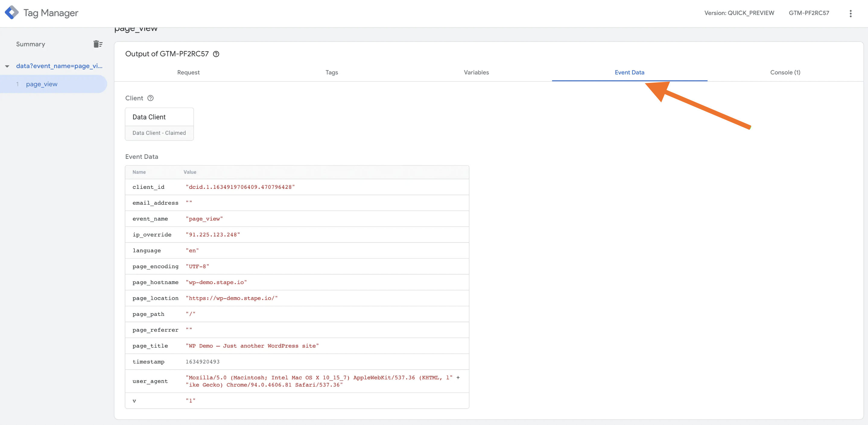This screenshot has width=868, height=425.
Task: Click the ip_override value field
Action: [x=213, y=235]
